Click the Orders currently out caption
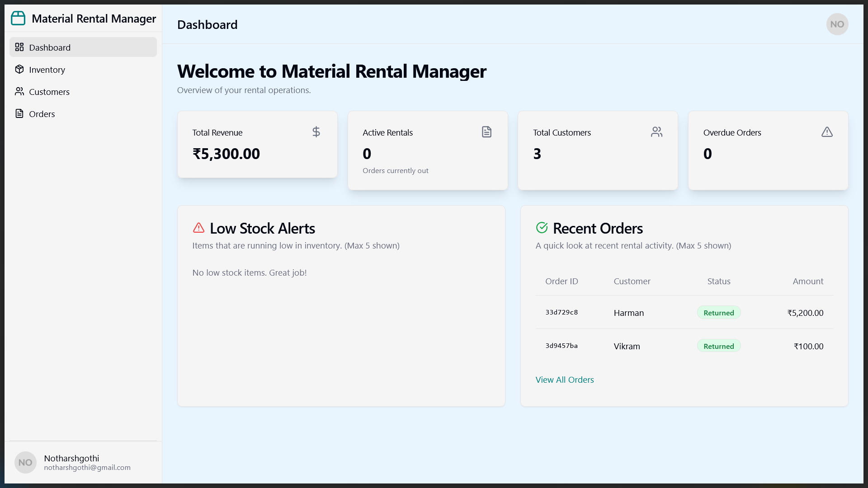The height and width of the screenshot is (488, 868). coord(396,170)
